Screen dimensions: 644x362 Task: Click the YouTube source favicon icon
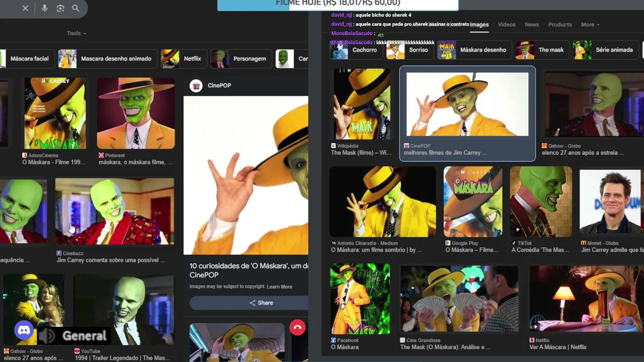click(77, 351)
